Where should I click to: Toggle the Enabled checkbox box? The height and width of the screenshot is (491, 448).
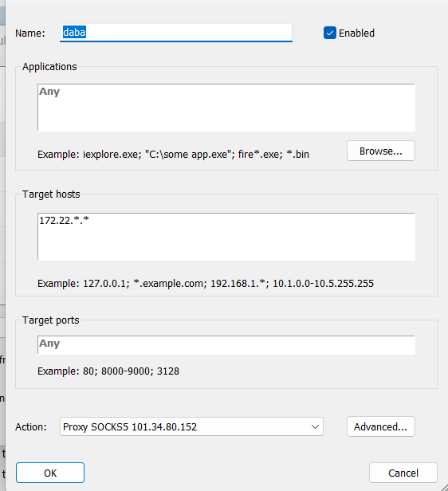point(330,33)
